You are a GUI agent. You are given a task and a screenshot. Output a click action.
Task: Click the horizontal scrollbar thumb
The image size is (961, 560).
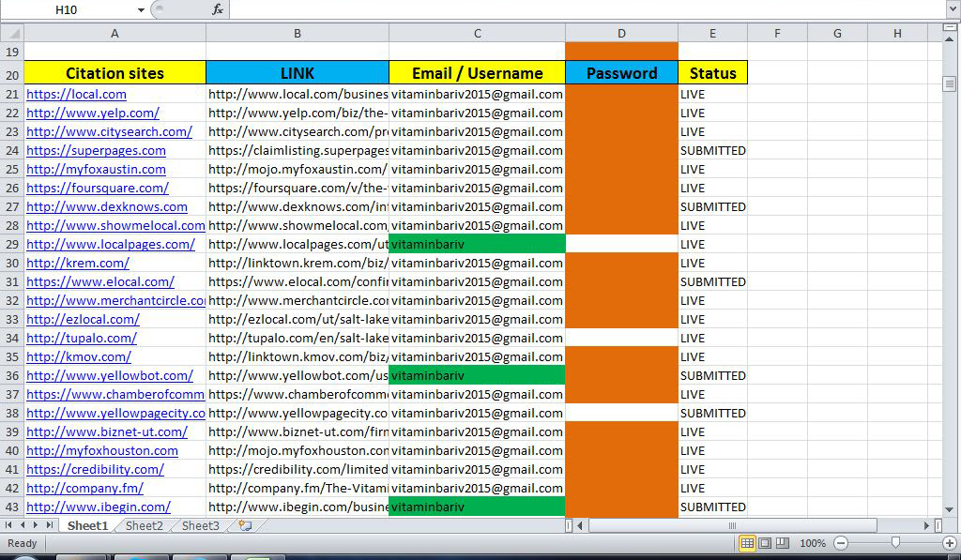732,525
